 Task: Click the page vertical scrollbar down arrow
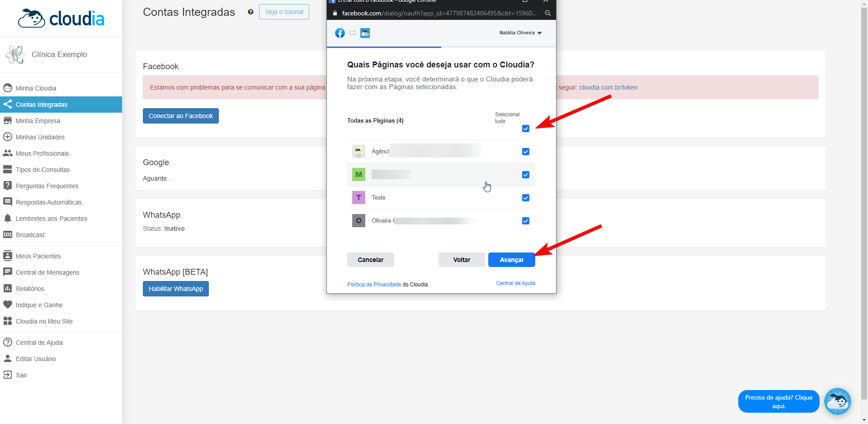[x=864, y=420]
